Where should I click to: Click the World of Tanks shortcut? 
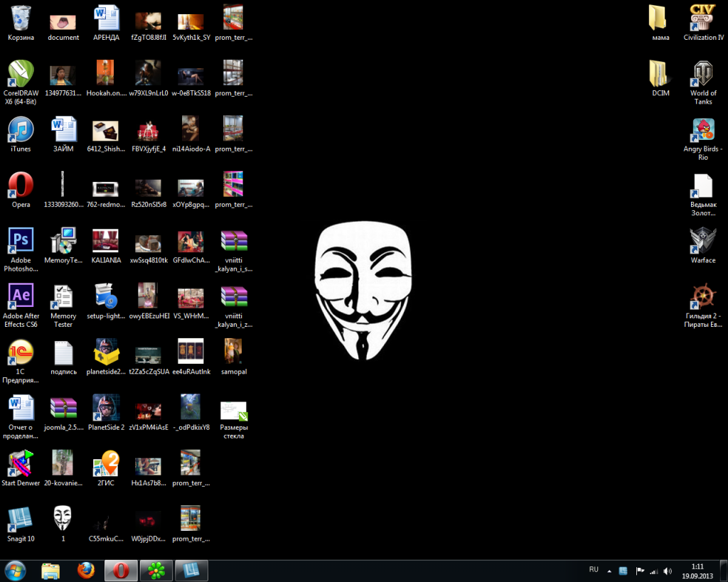point(702,73)
